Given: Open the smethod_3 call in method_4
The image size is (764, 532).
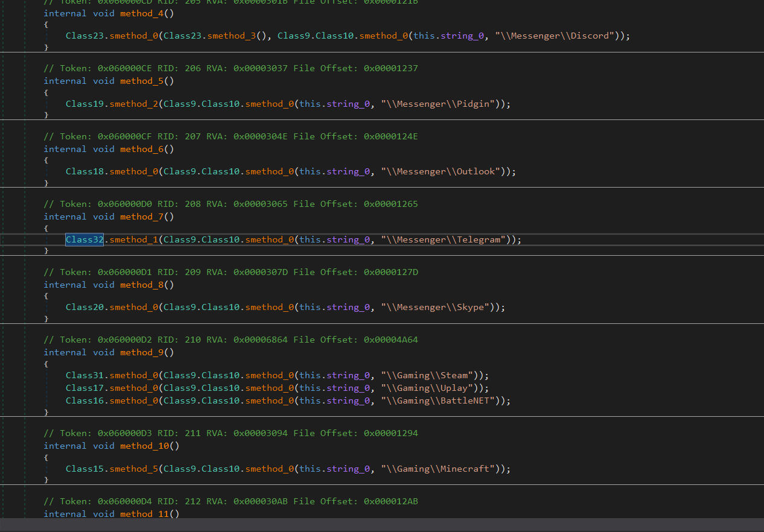Looking at the screenshot, I should point(231,36).
